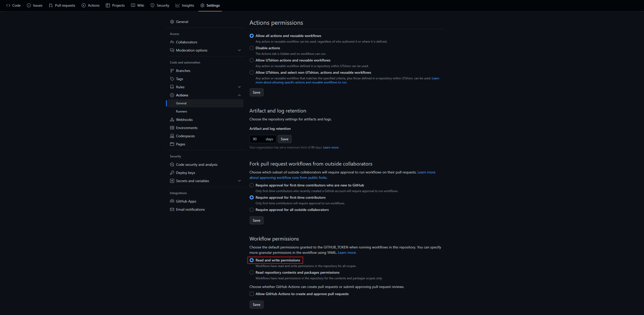Collapse the Actions sidebar section
Screen dimensions: 644x315
point(239,95)
